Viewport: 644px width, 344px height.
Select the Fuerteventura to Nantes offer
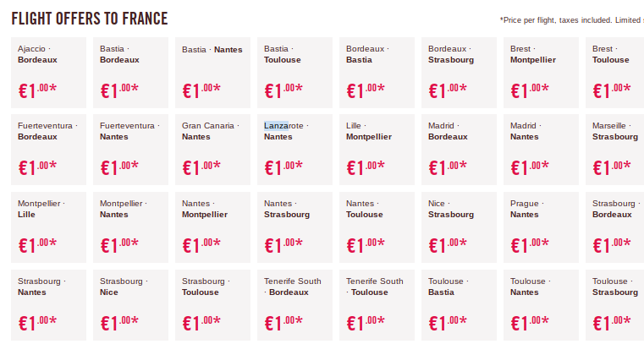click(130, 149)
